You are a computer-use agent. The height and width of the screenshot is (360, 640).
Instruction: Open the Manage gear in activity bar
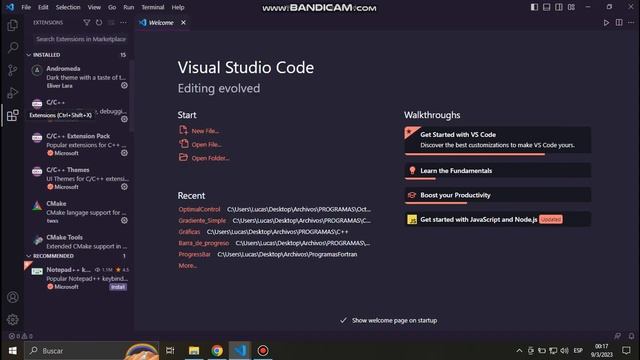[x=13, y=319]
